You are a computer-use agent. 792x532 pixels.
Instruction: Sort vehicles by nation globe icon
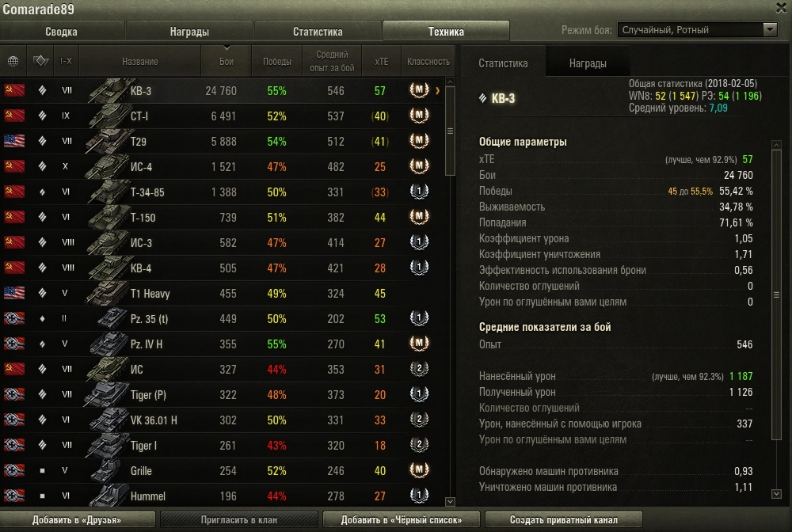coord(13,61)
